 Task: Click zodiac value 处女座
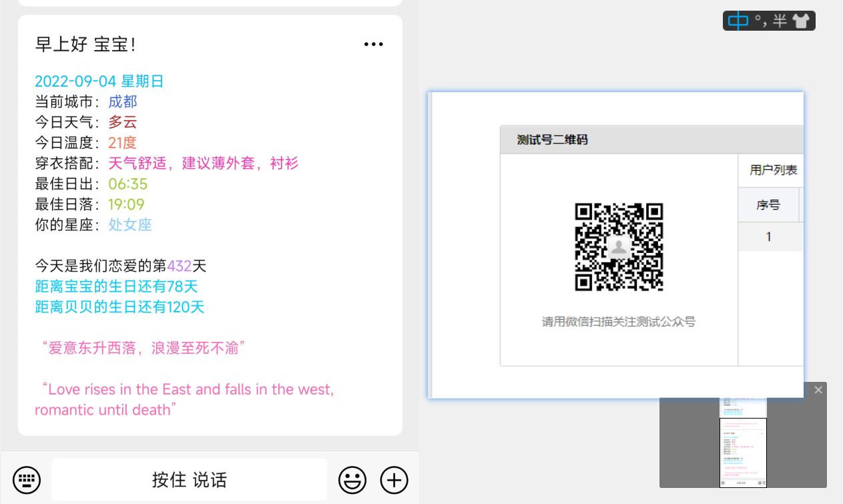130,225
